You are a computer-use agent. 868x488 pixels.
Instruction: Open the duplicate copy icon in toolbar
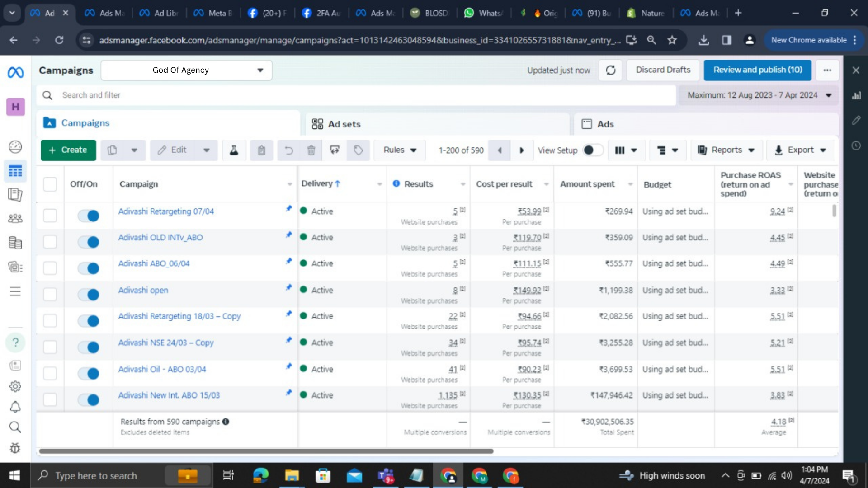coord(113,150)
